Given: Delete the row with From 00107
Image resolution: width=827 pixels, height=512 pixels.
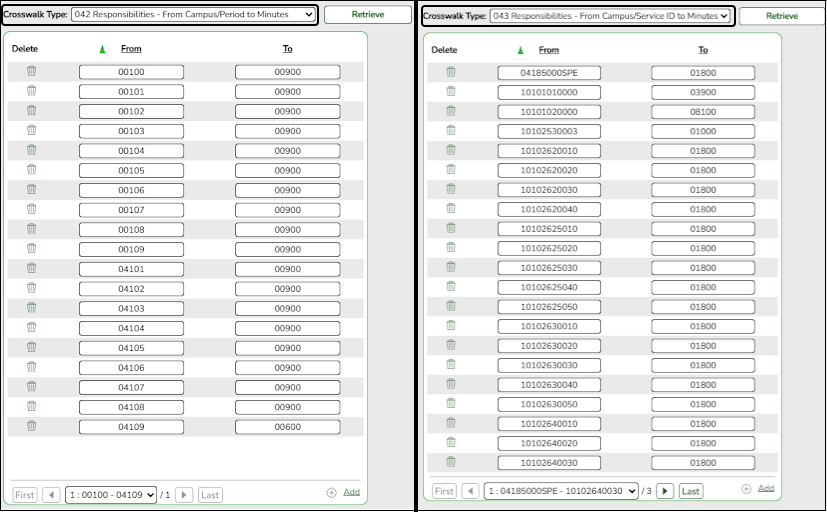Looking at the screenshot, I should pos(32,209).
